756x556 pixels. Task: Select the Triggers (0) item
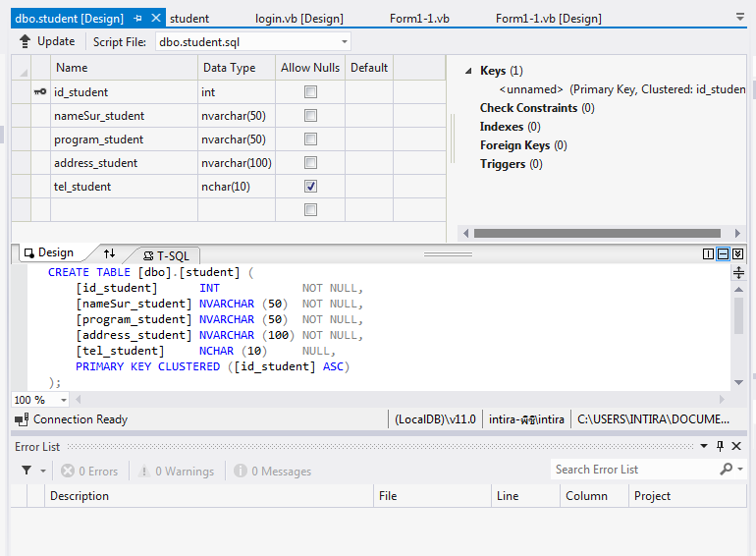click(x=512, y=164)
